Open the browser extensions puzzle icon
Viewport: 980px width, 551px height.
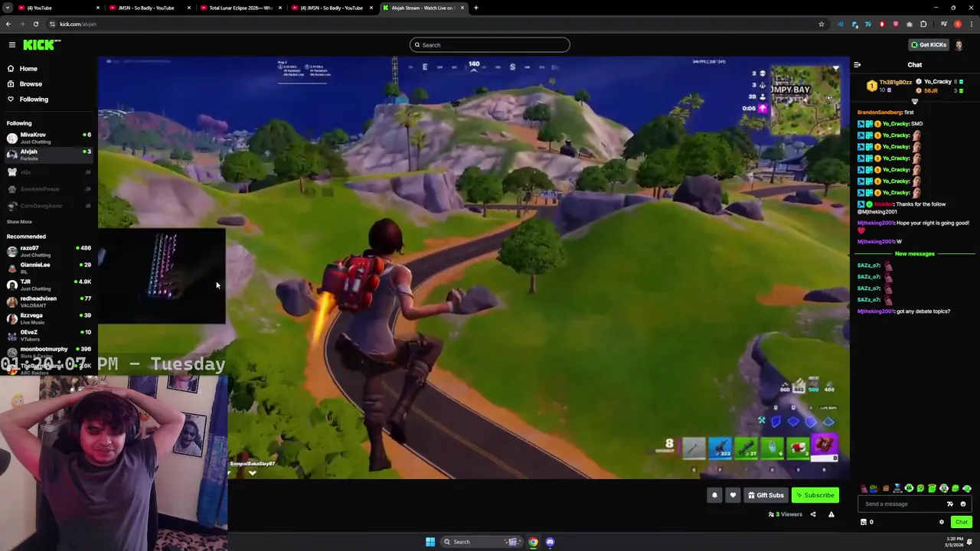point(923,24)
